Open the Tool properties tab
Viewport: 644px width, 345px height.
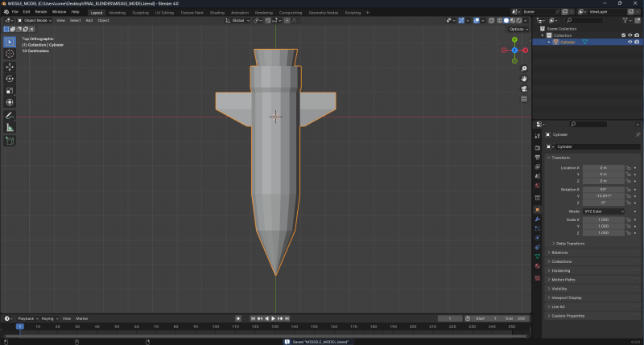click(x=537, y=136)
